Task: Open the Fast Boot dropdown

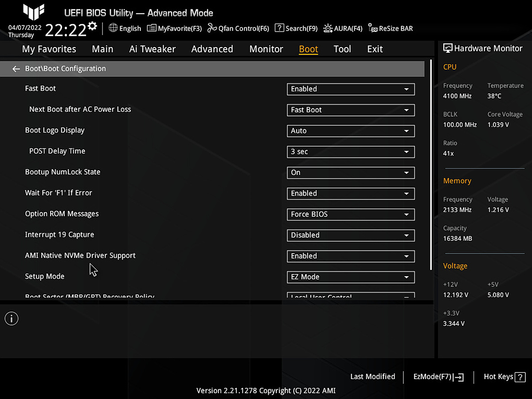Action: click(351, 89)
